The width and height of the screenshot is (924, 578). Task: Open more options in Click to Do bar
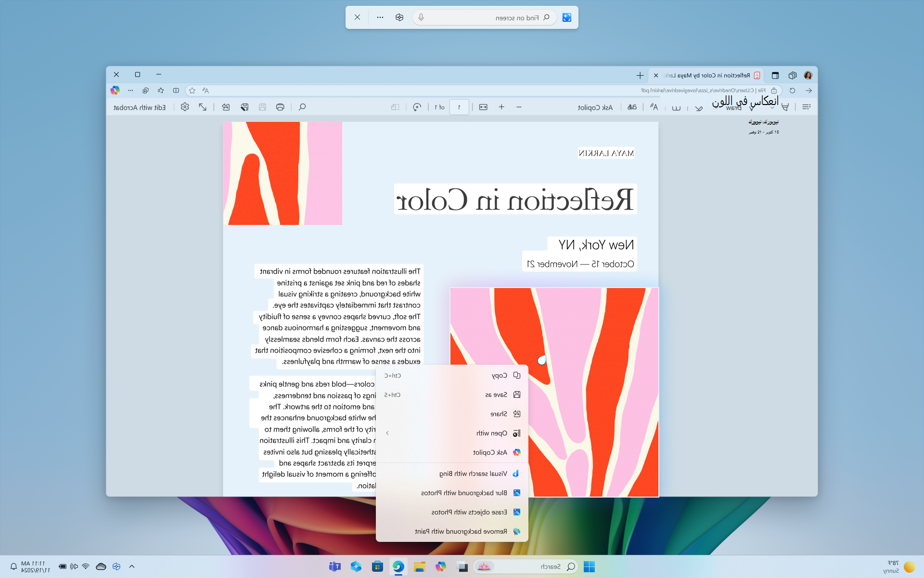point(380,17)
